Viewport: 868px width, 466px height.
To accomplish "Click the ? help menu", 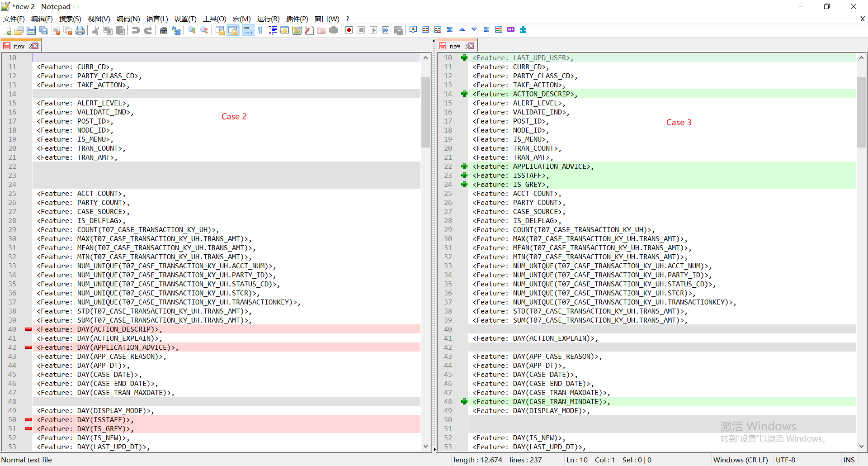I will click(x=347, y=19).
